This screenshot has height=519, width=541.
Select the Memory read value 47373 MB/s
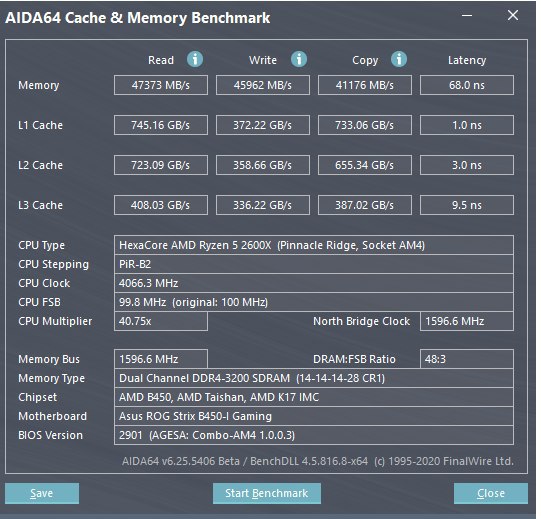(x=161, y=85)
